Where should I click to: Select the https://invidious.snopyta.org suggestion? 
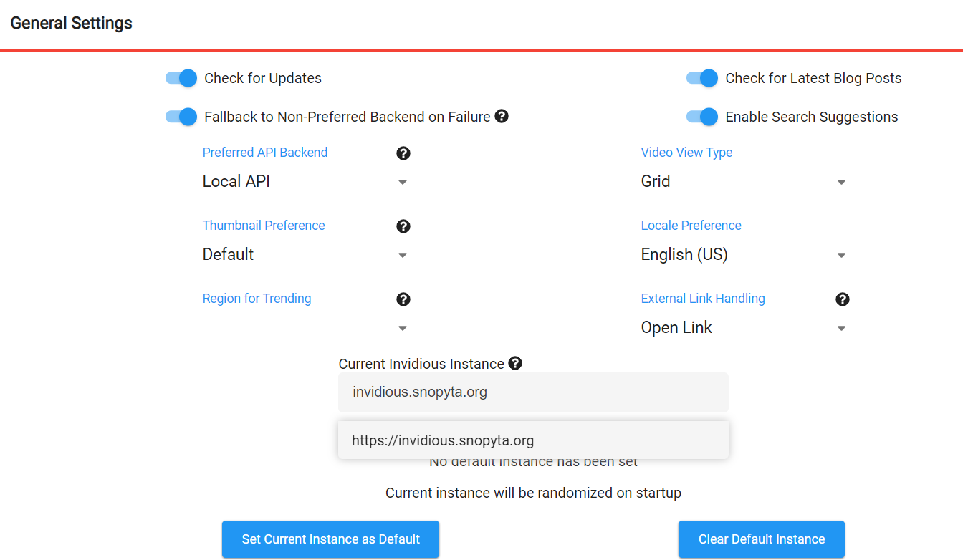(x=533, y=440)
